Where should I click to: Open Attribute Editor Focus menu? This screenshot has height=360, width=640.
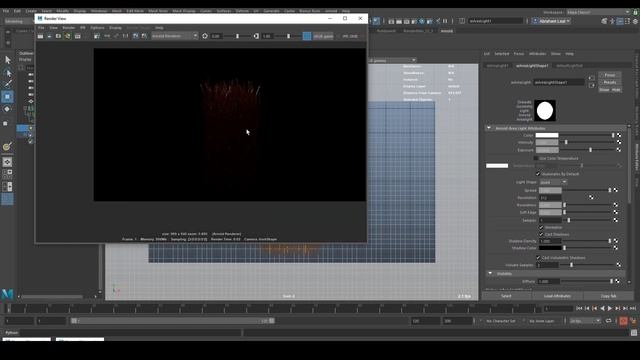point(519,54)
